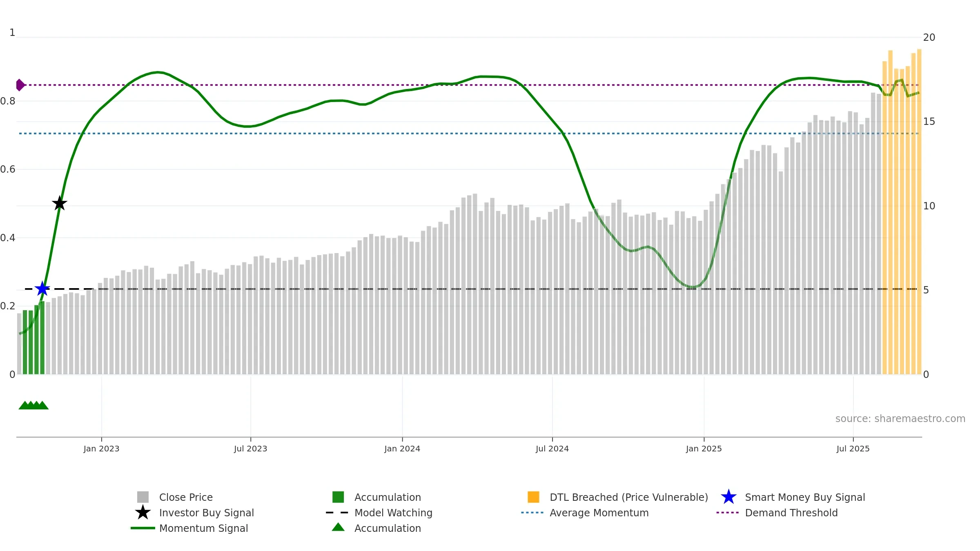This screenshot has width=980, height=551.
Task: Toggle the Demand Threshold legend label
Action: pos(791,513)
